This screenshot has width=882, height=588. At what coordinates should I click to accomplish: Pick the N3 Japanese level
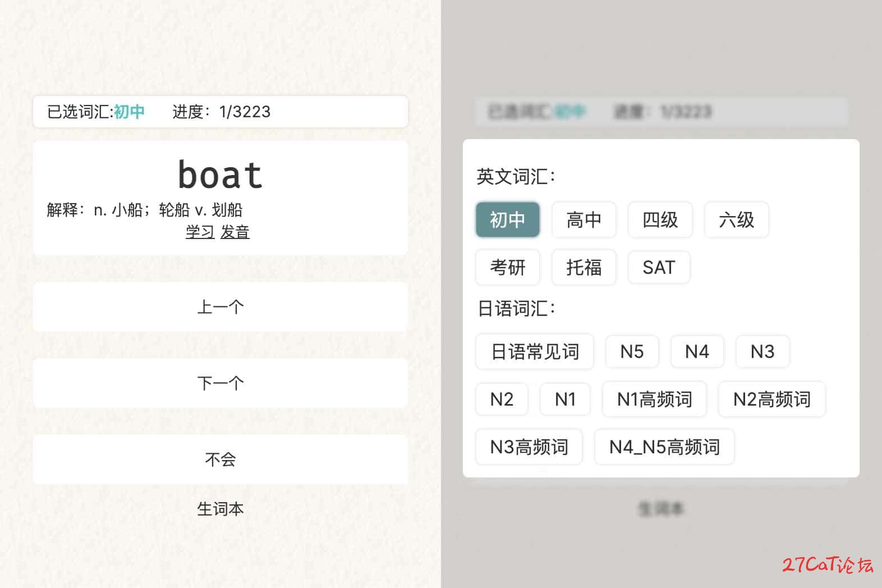763,352
